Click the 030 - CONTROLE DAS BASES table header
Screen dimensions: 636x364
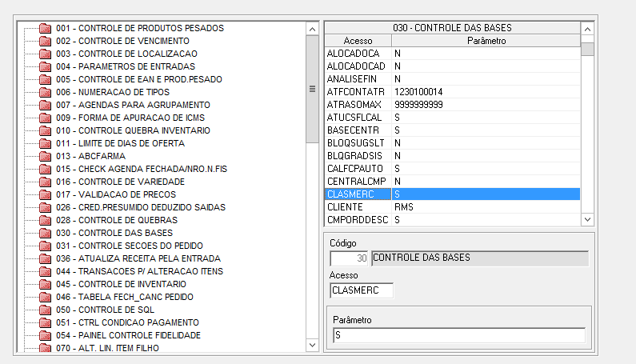452,28
